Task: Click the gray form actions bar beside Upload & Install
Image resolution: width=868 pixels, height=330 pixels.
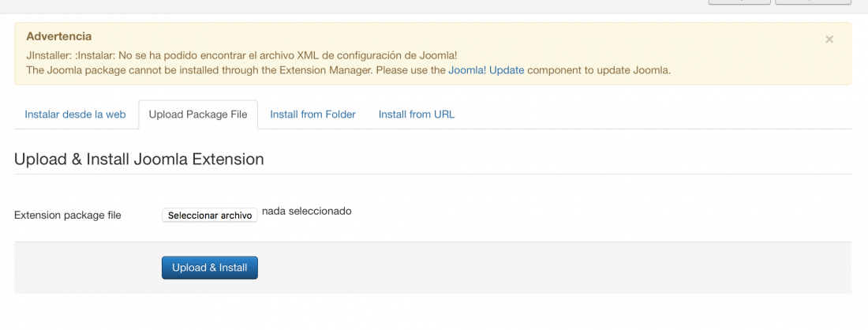Action: point(554,268)
